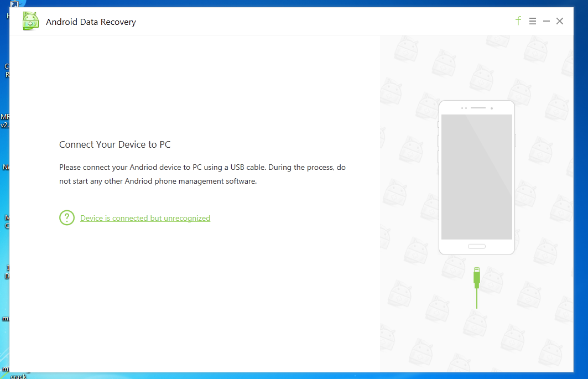Click the 'Android Data Recovery' title text
The height and width of the screenshot is (379, 588).
tap(91, 22)
